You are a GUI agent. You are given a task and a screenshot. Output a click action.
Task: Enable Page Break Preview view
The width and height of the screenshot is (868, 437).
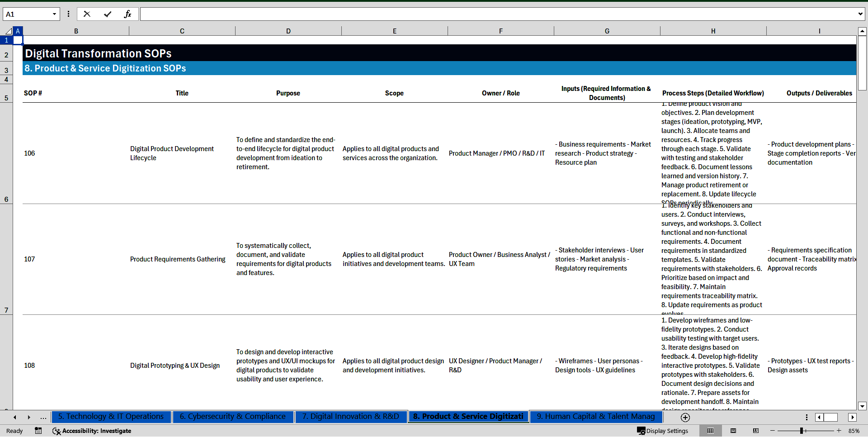coord(756,431)
